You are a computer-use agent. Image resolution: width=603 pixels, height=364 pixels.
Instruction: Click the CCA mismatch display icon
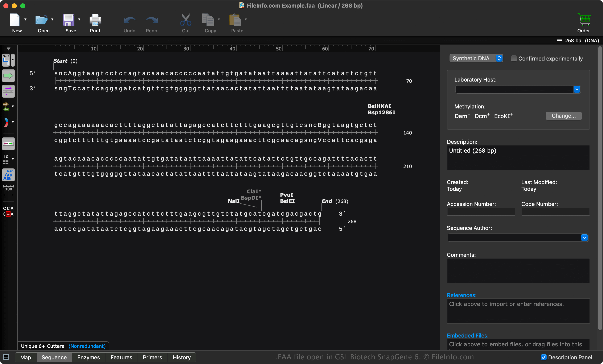pyautogui.click(x=8, y=211)
